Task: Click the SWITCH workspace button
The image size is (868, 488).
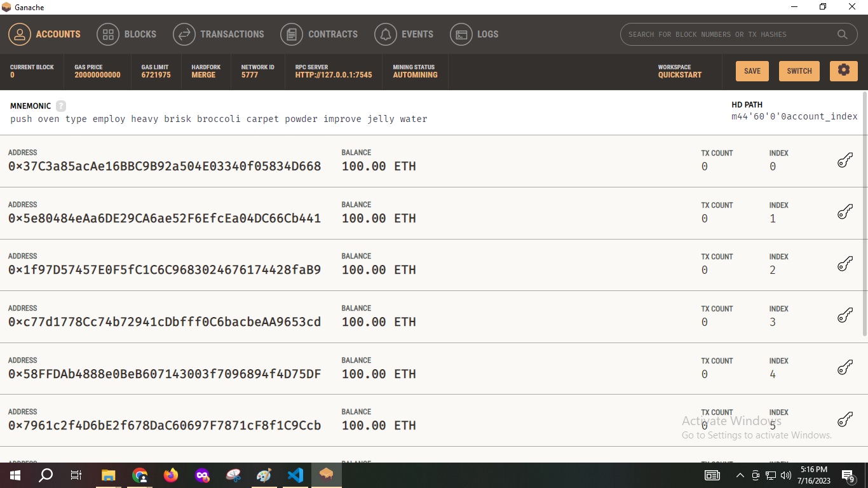Action: 799,71
